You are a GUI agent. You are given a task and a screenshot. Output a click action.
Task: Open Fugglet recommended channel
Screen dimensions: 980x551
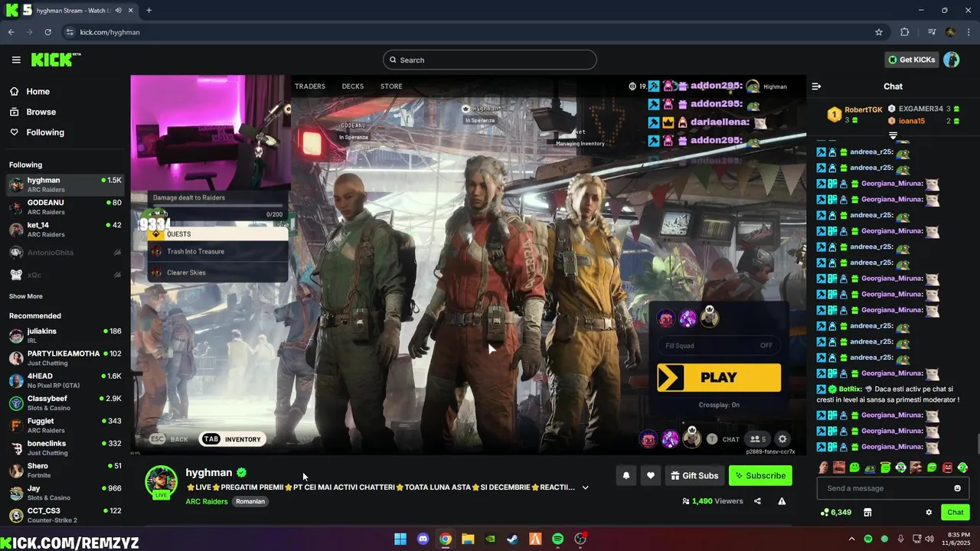[65, 425]
